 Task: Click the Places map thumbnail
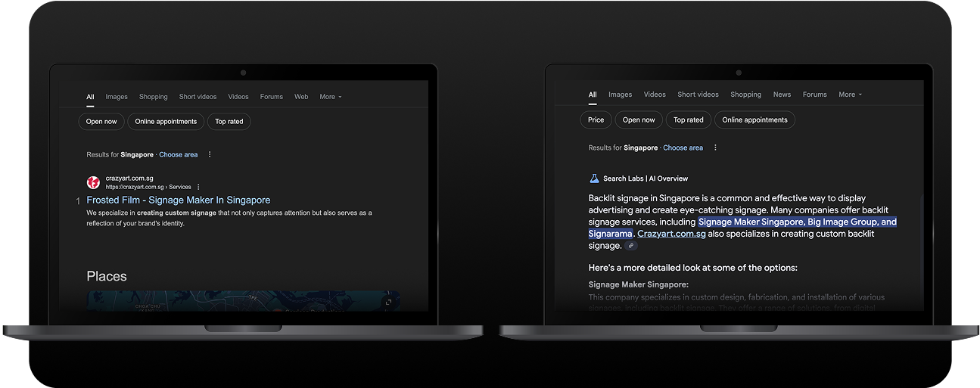pyautogui.click(x=244, y=301)
